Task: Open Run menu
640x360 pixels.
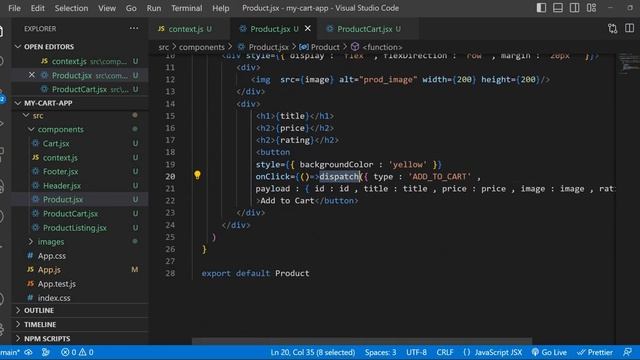Action: tap(154, 8)
